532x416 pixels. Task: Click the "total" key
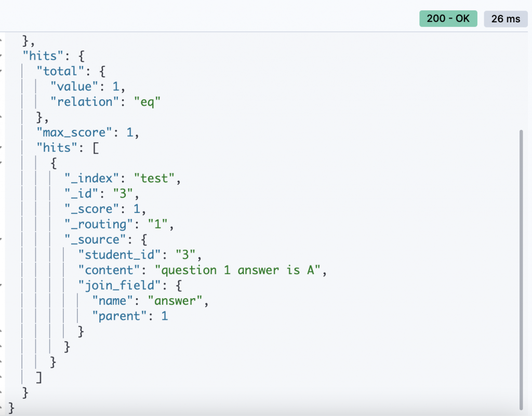coord(60,71)
